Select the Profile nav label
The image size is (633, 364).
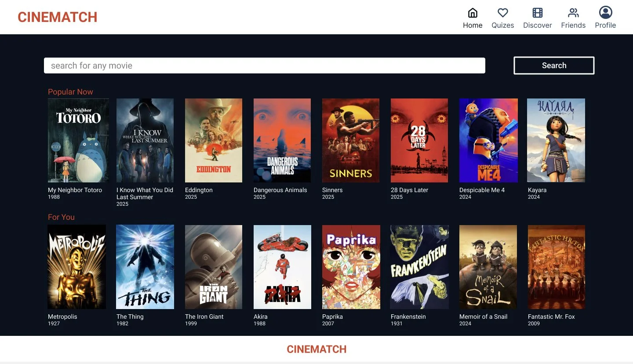[x=605, y=25]
